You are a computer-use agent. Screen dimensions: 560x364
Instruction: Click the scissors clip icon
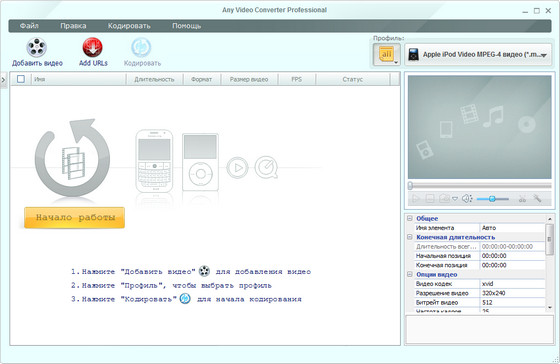click(x=522, y=199)
